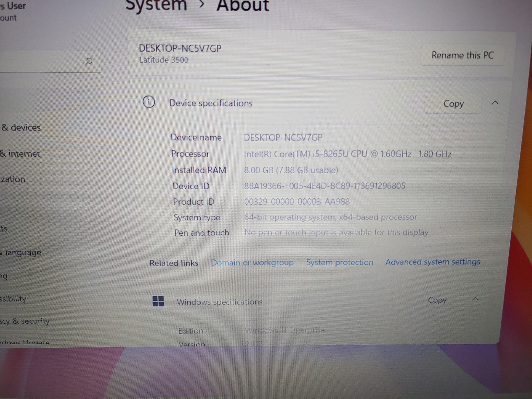Open System protection link

[x=340, y=262]
